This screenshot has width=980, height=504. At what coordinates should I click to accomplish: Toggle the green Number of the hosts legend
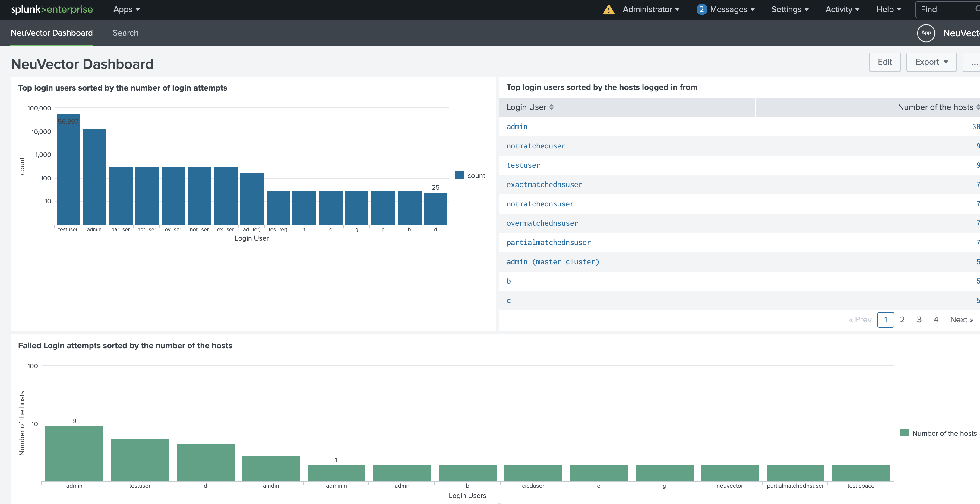904,433
